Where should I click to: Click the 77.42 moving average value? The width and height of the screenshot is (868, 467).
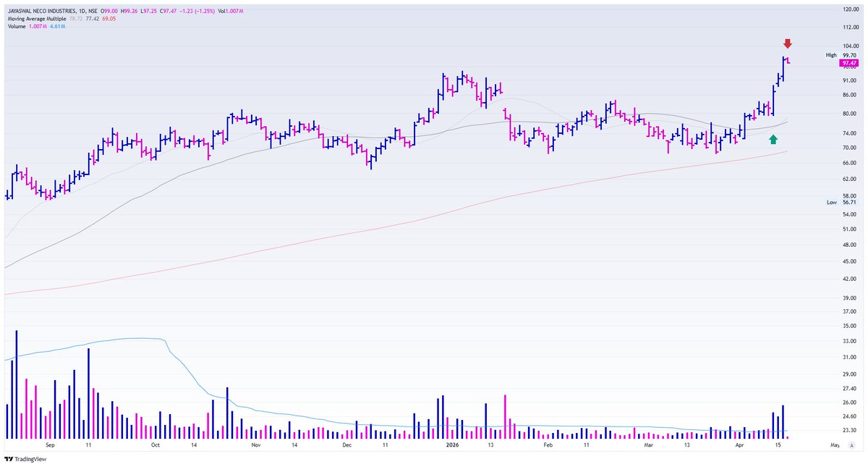(93, 19)
